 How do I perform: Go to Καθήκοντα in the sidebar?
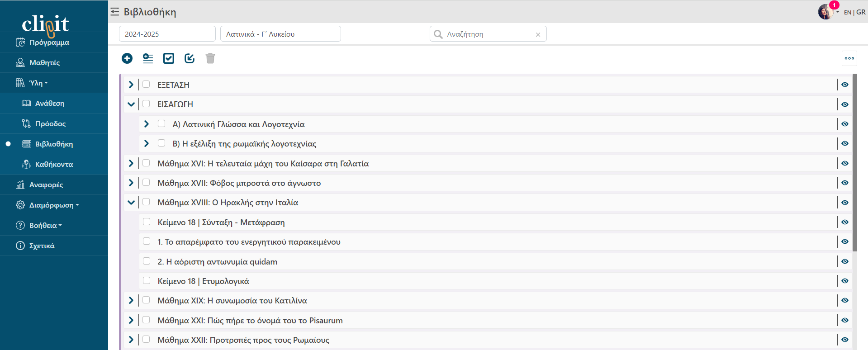(x=54, y=164)
